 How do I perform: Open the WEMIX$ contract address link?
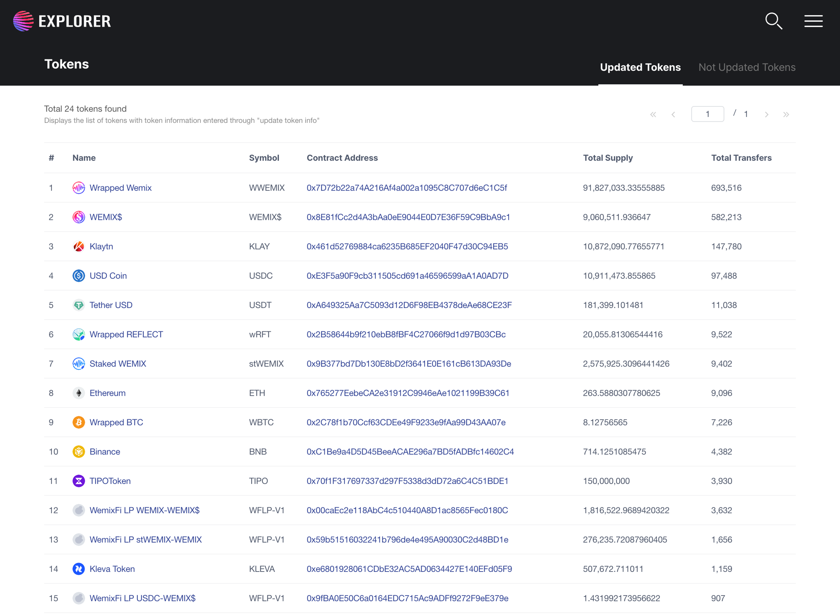(x=408, y=217)
